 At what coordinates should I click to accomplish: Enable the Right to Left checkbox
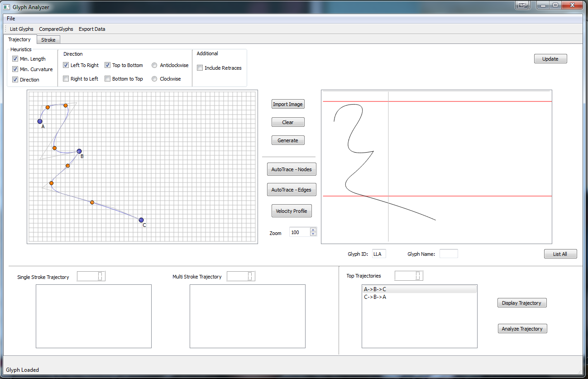click(66, 79)
